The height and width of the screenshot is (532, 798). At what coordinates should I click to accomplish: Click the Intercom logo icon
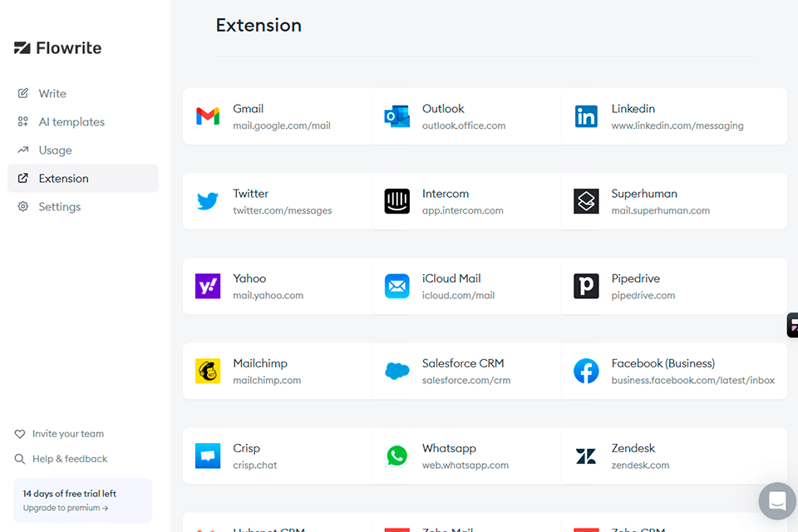pos(397,201)
